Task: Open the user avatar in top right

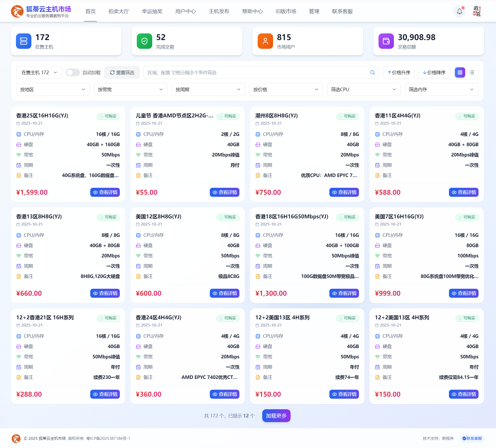Action: 477,11
